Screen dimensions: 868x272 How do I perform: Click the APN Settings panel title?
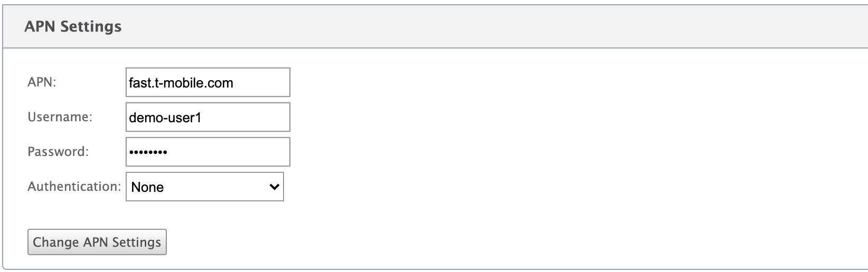click(73, 26)
